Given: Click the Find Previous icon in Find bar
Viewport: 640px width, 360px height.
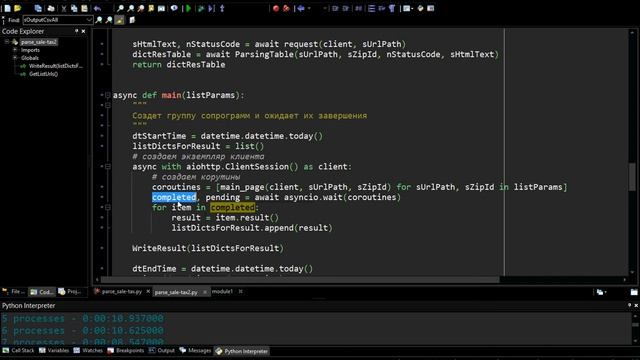Looking at the screenshot, I should (x=109, y=20).
